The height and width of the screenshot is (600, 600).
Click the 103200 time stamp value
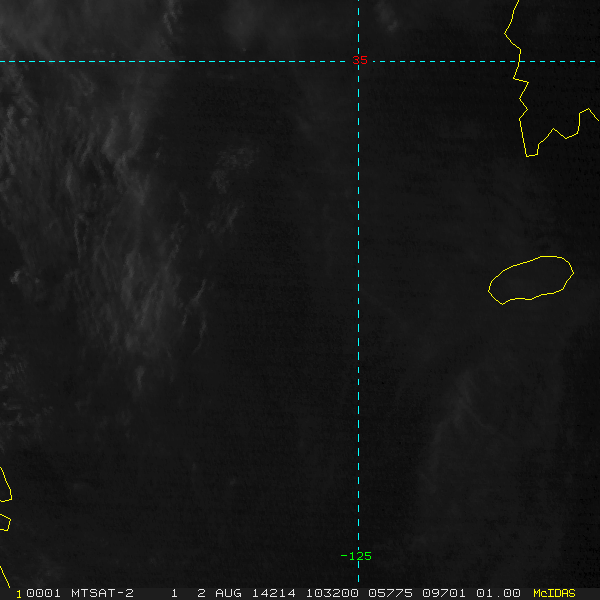point(332,593)
